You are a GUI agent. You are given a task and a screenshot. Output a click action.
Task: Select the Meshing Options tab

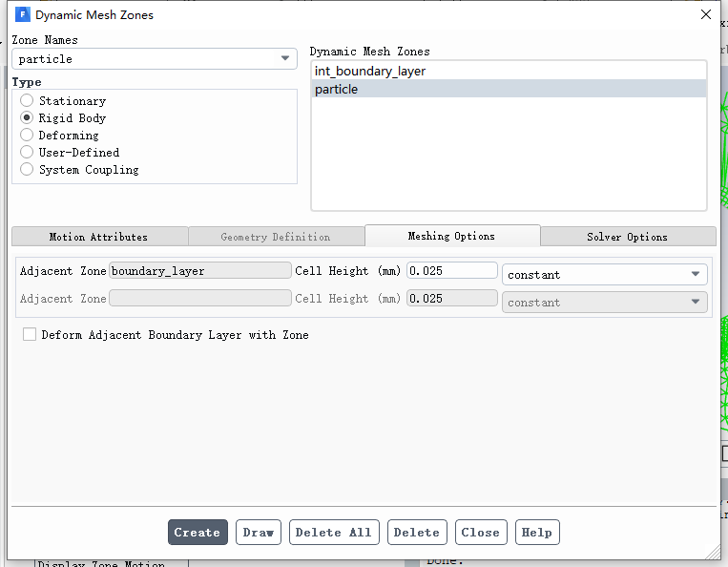451,236
